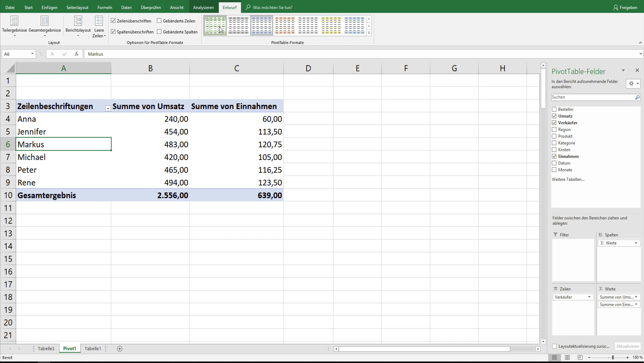This screenshot has width=644, height=363.
Task: Collapse the ribbon with the caret
Action: click(x=640, y=43)
